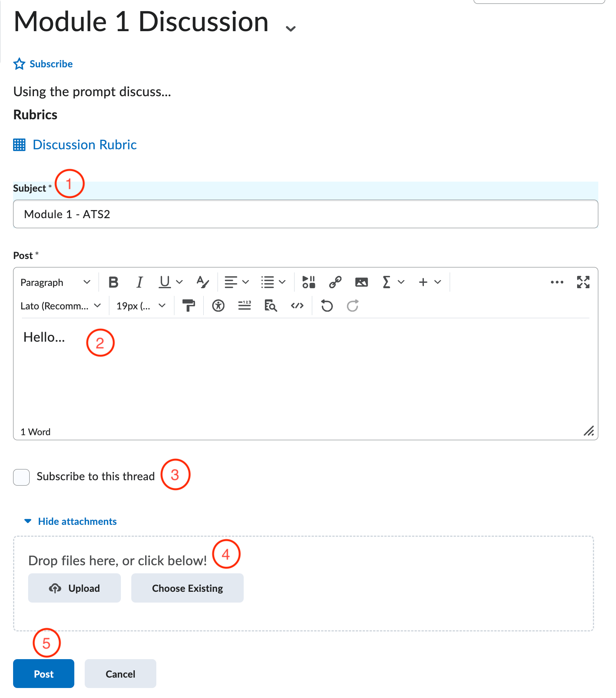Expand the underline options dropdown
The width and height of the screenshot is (616, 698).
pyautogui.click(x=179, y=282)
